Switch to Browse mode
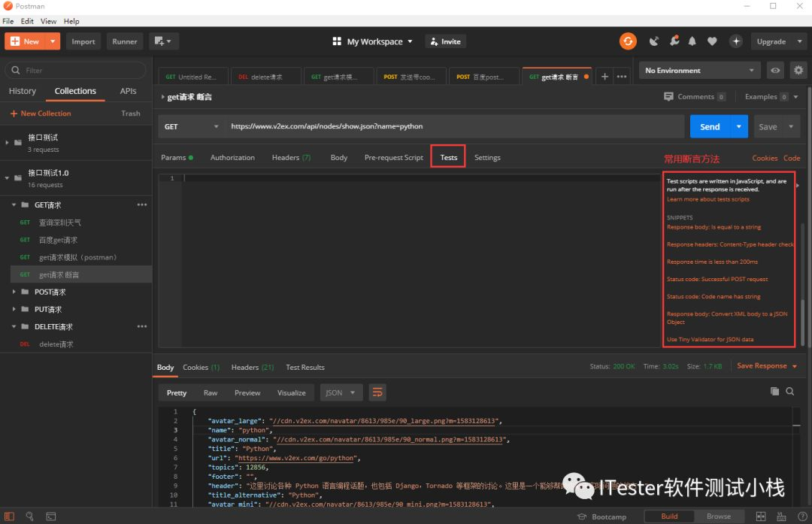812x524 pixels. coord(719,516)
